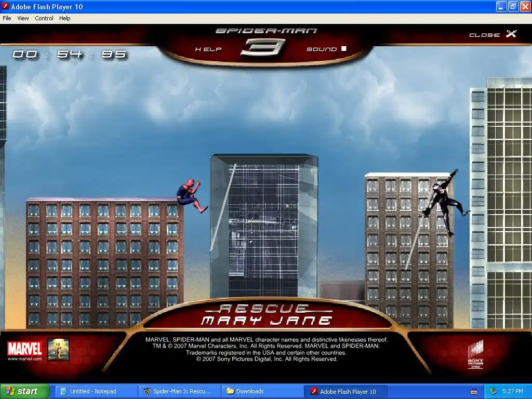
Task: Open the Control menu
Action: click(x=44, y=18)
